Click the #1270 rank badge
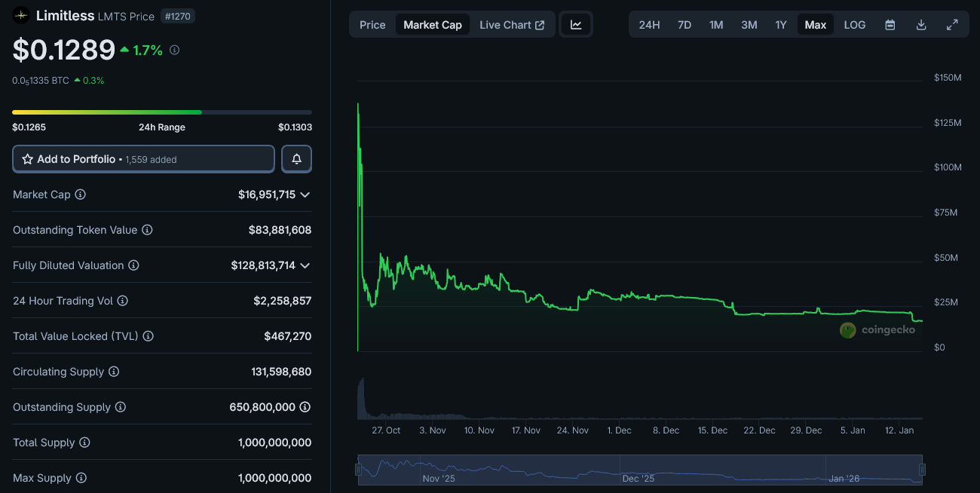This screenshot has width=980, height=493. coord(179,16)
